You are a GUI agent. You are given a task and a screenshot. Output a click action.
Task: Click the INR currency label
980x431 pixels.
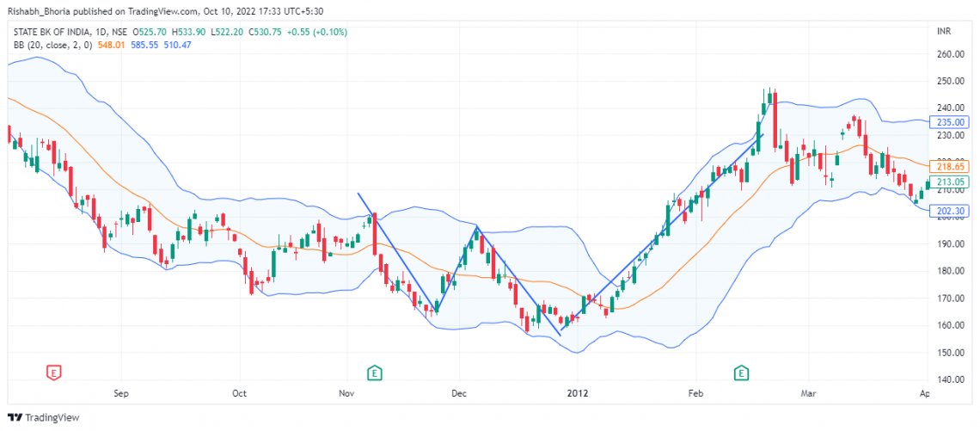point(944,31)
